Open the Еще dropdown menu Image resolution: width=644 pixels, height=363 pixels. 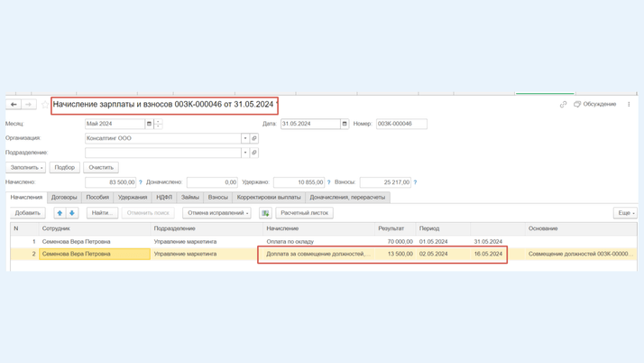point(625,213)
